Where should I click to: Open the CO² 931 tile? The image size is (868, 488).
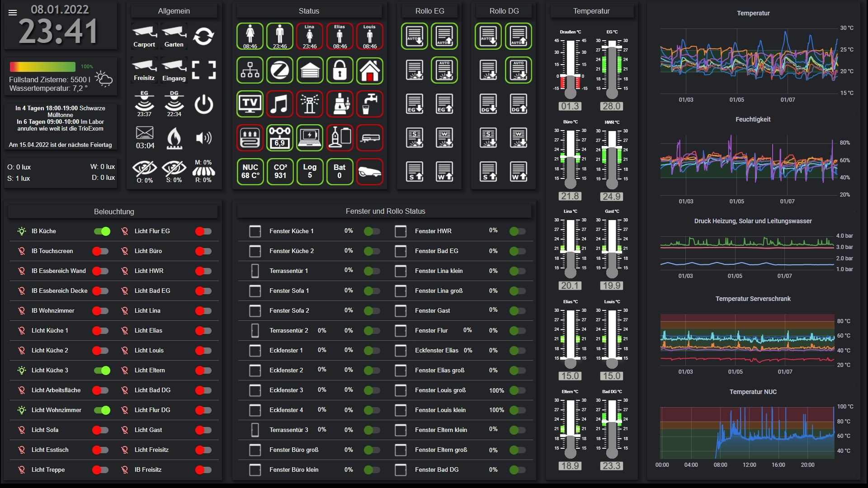(x=280, y=172)
